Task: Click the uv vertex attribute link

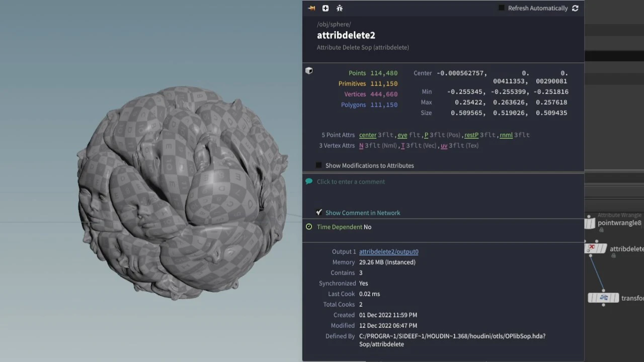Action: tap(444, 145)
